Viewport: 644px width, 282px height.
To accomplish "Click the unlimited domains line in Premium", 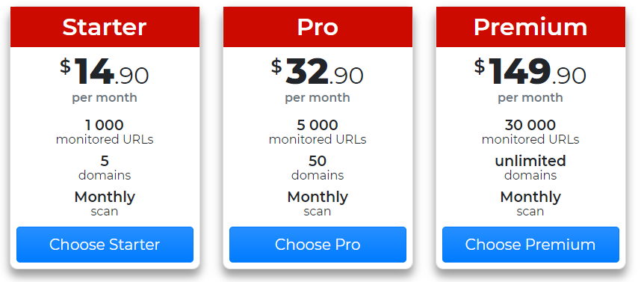I will (x=530, y=168).
